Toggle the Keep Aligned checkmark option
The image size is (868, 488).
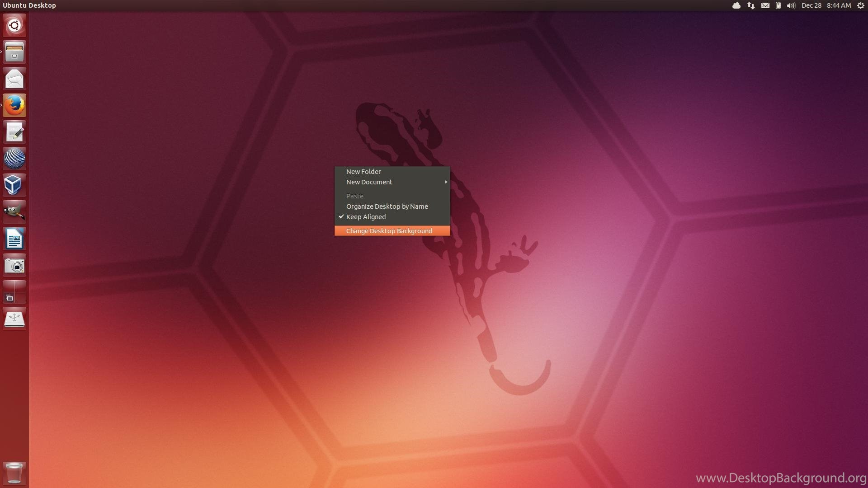365,217
